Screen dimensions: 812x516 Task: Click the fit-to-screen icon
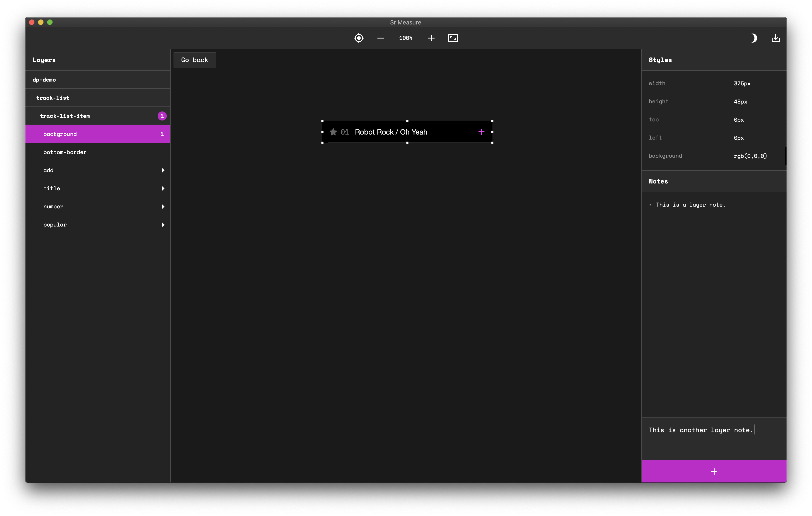(453, 38)
